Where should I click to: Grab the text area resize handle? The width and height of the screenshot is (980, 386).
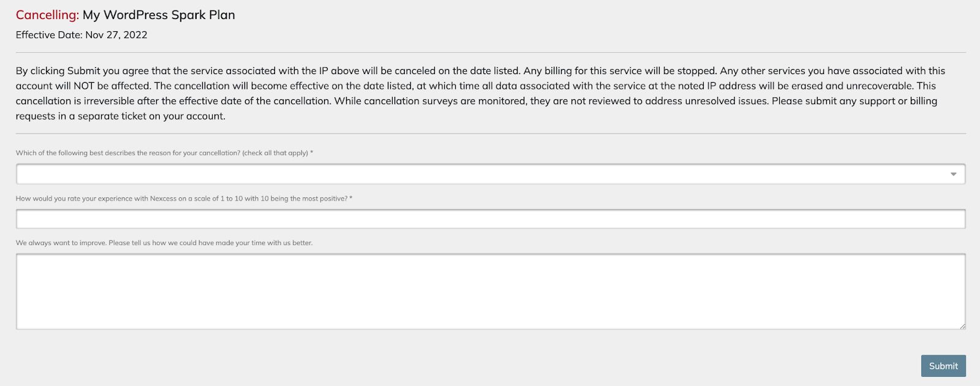point(962,326)
